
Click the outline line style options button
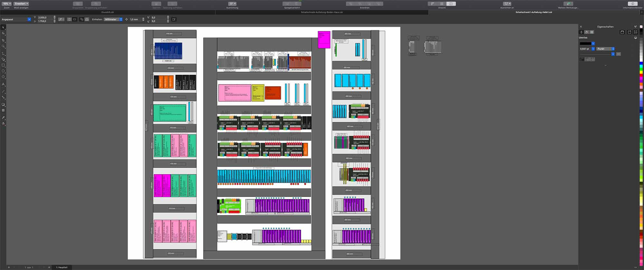(619, 54)
